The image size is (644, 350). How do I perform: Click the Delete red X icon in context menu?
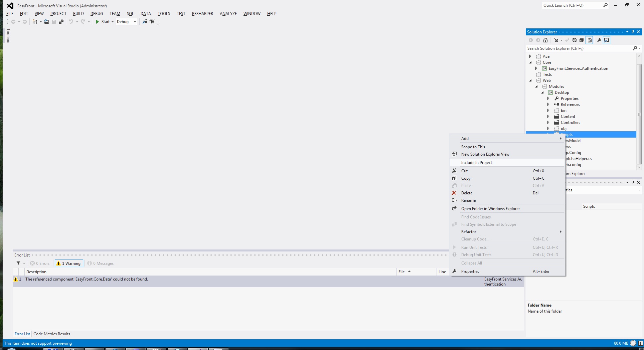click(x=454, y=193)
